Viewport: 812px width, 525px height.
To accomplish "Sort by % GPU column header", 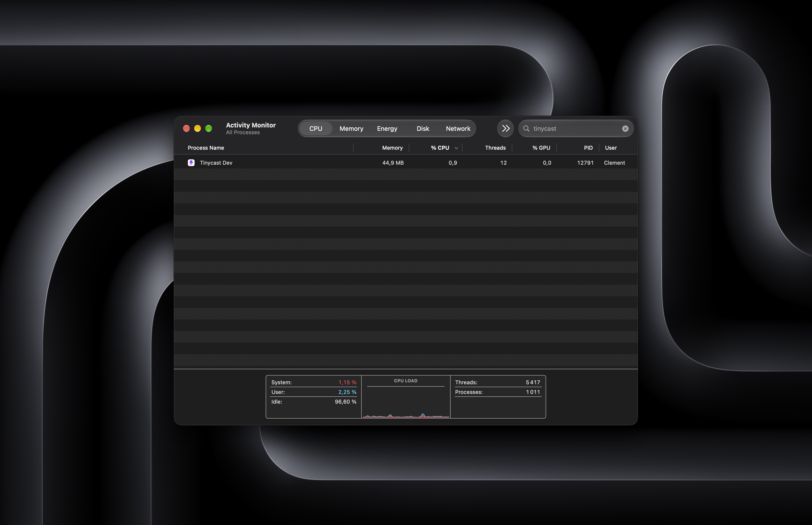I will (541, 148).
